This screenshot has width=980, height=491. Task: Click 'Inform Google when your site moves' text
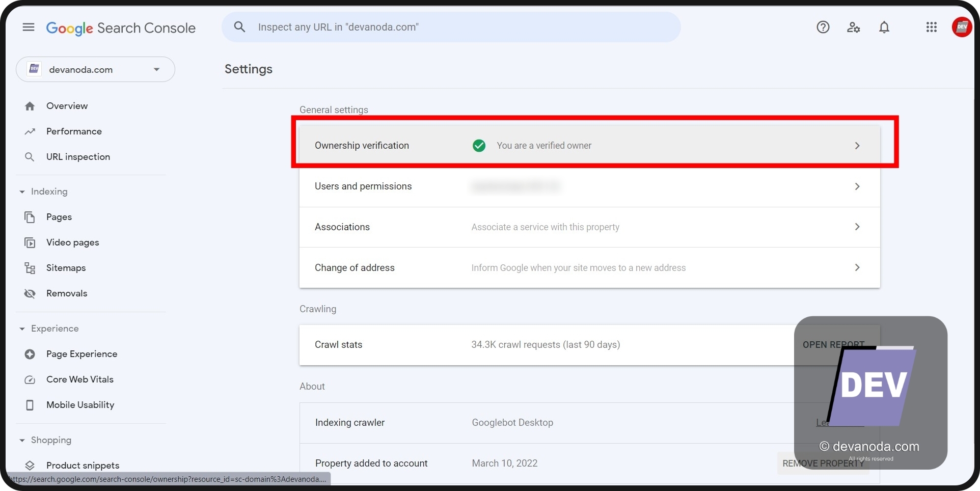tap(579, 268)
